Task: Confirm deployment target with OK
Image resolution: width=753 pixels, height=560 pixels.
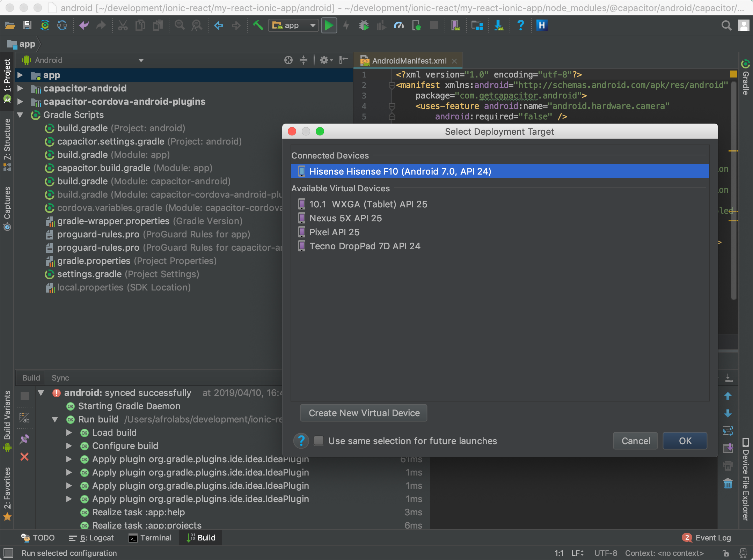Action: tap(684, 441)
